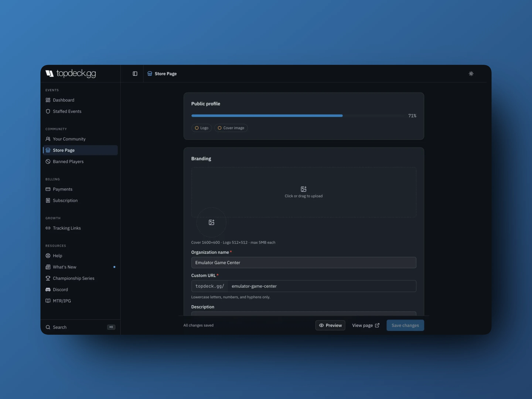Focus the Organization name field

point(304,263)
